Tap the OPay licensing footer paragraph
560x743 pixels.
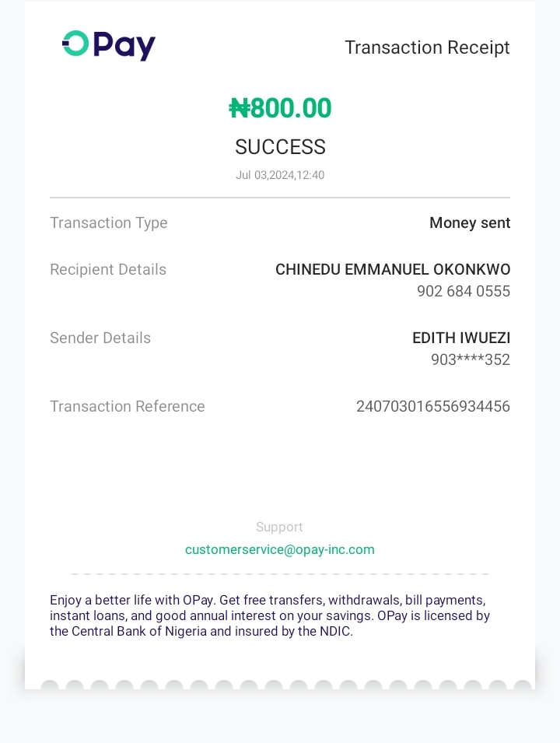click(x=270, y=615)
